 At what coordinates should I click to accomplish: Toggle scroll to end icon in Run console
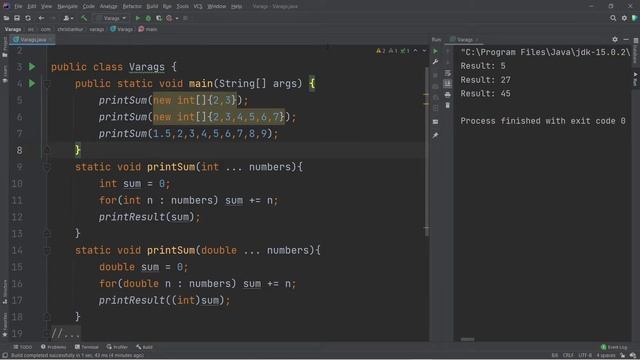click(448, 84)
